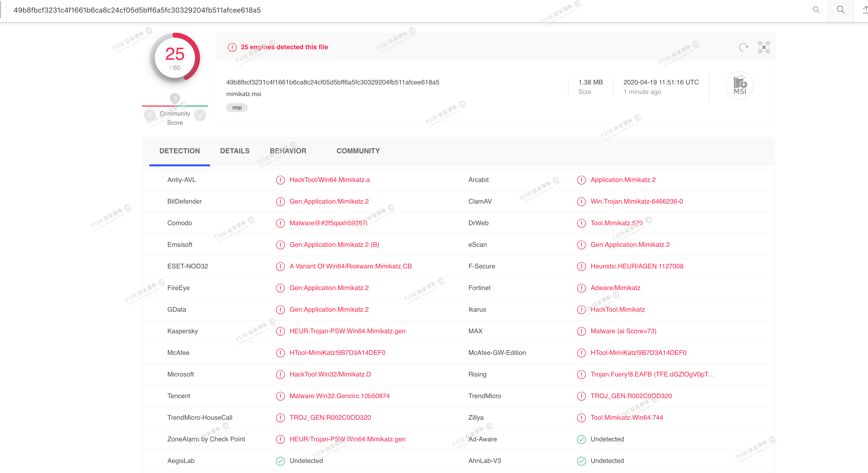The width and height of the screenshot is (868, 473).
Task: Switch to the DETAILS tab
Action: [234, 151]
